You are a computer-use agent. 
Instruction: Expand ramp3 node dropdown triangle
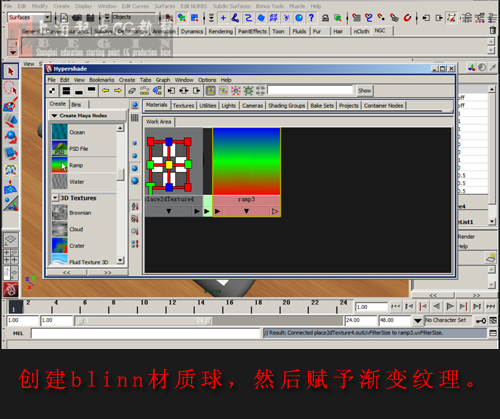pos(246,211)
